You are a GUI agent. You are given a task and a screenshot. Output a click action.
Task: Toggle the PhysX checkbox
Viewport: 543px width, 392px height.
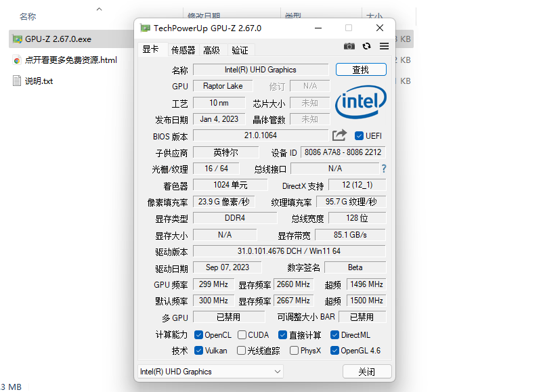pos(294,351)
